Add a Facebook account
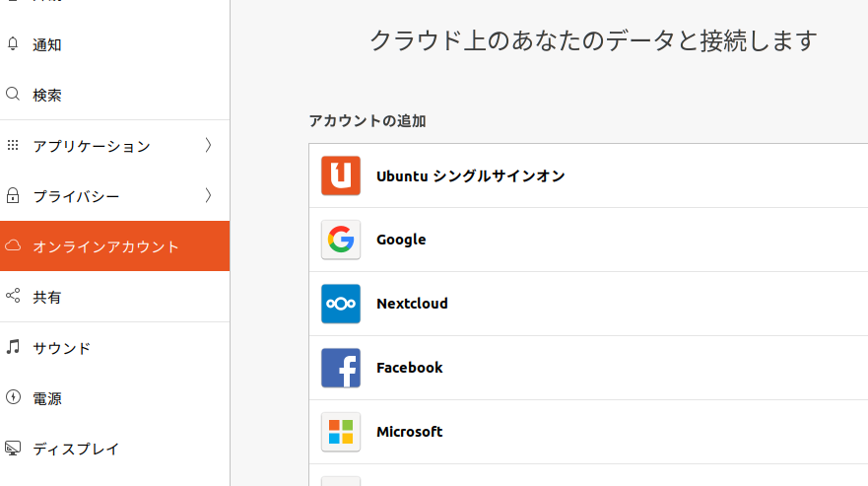868x486 pixels. 588,368
